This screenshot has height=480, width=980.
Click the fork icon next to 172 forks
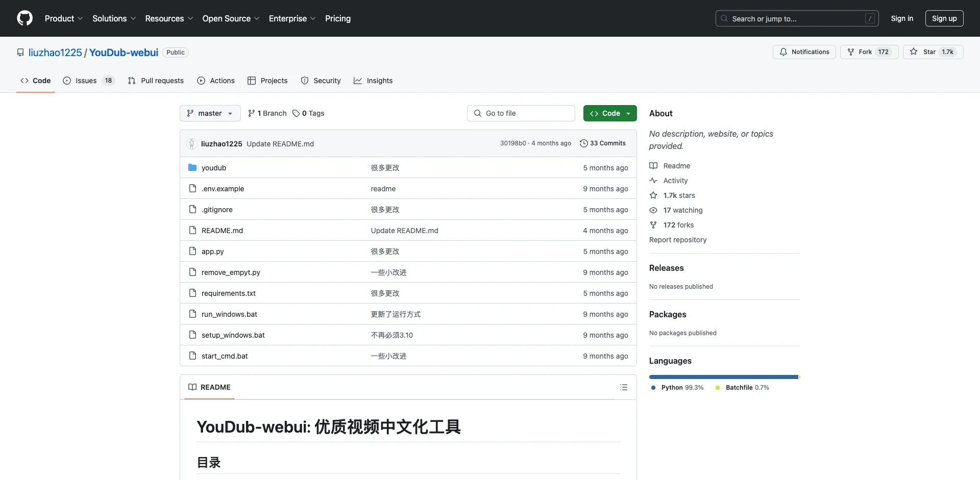click(x=653, y=225)
